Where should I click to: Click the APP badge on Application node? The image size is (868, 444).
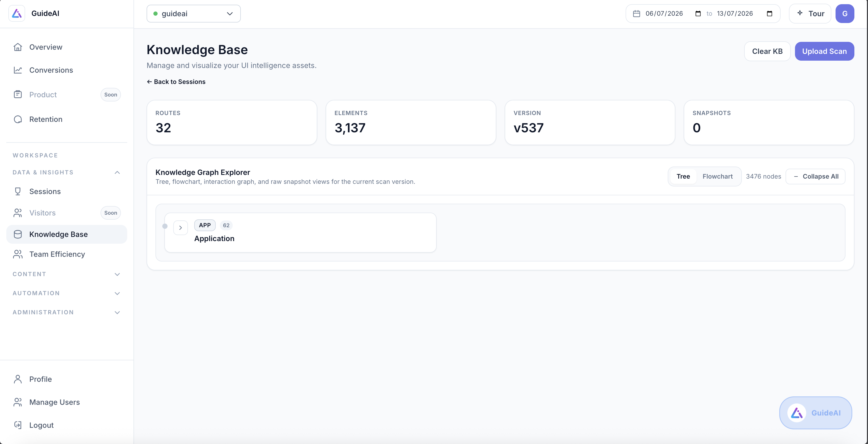[x=205, y=225]
